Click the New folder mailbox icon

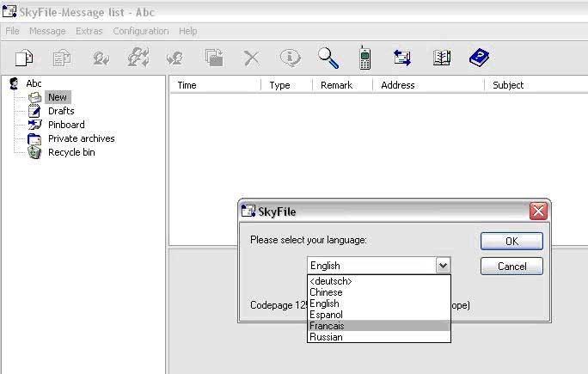coord(35,97)
